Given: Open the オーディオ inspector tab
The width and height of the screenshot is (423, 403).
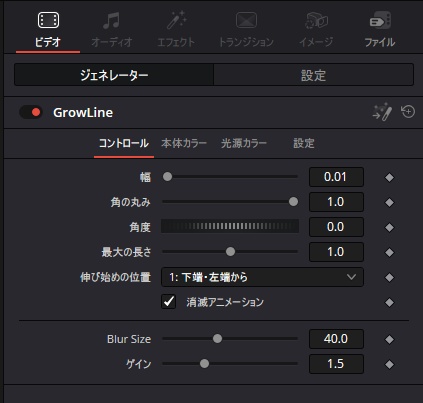Looking at the screenshot, I should coord(112,30).
